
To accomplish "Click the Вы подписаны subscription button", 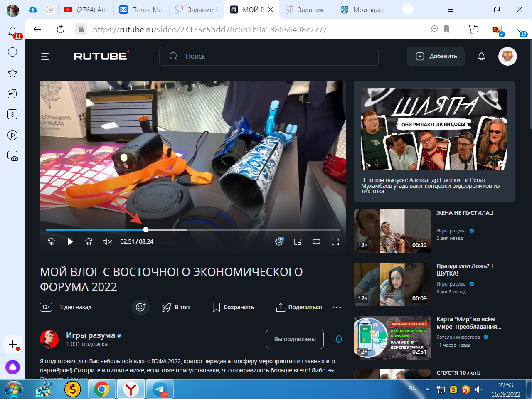I will click(x=295, y=339).
